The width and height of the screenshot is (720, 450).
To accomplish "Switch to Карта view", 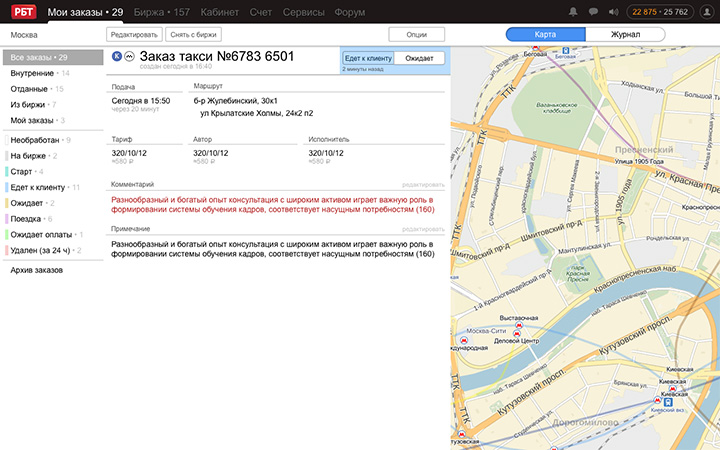I will pyautogui.click(x=546, y=34).
